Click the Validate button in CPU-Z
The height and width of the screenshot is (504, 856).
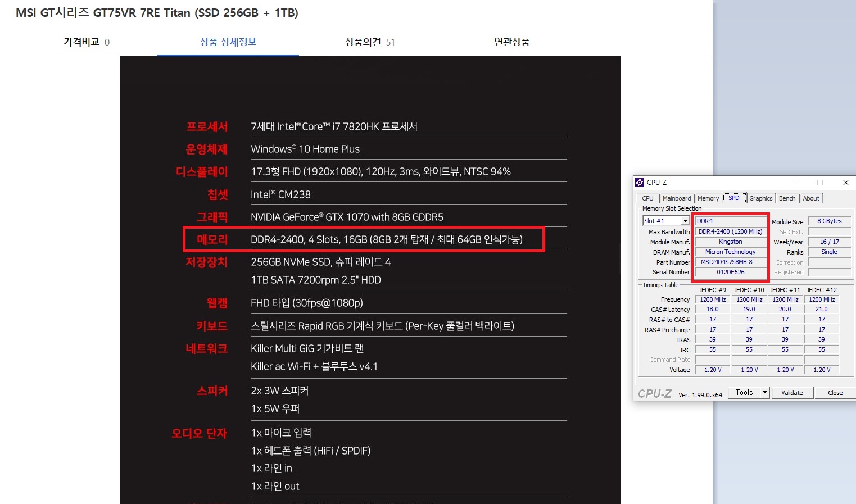[792, 393]
